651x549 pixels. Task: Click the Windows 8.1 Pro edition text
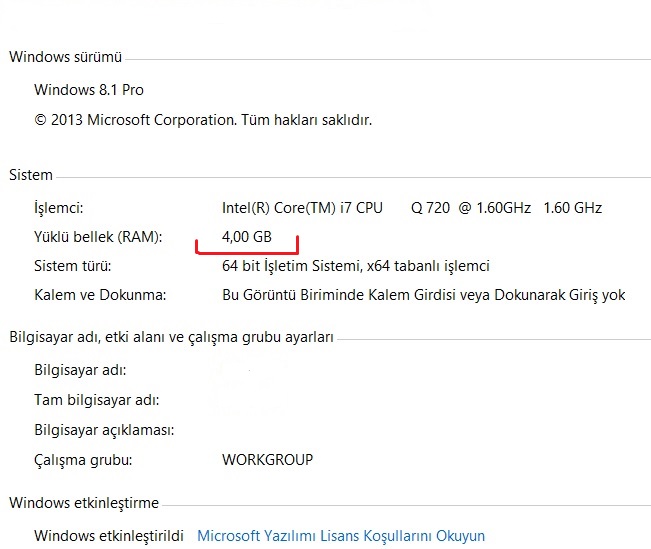pyautogui.click(x=89, y=90)
